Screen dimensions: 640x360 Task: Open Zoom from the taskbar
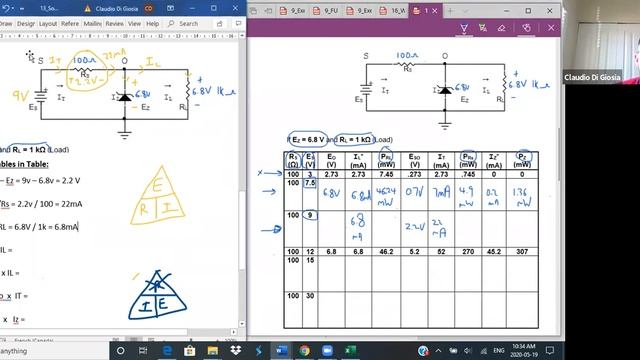pos(327,351)
